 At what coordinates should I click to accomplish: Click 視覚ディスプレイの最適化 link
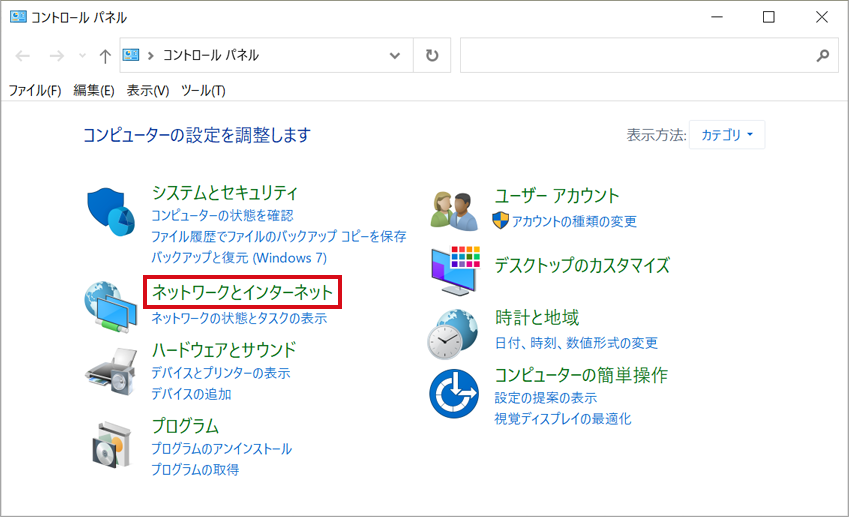[563, 419]
